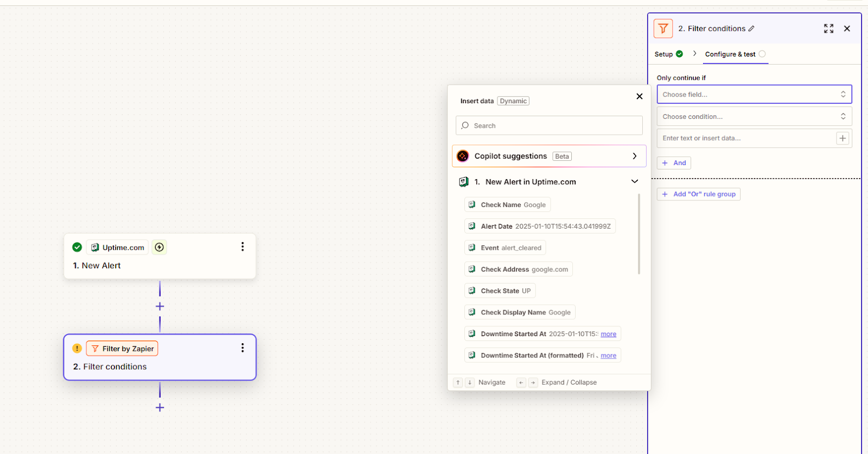Edit the step name with pencil icon
The image size is (868, 454).
[x=751, y=29]
